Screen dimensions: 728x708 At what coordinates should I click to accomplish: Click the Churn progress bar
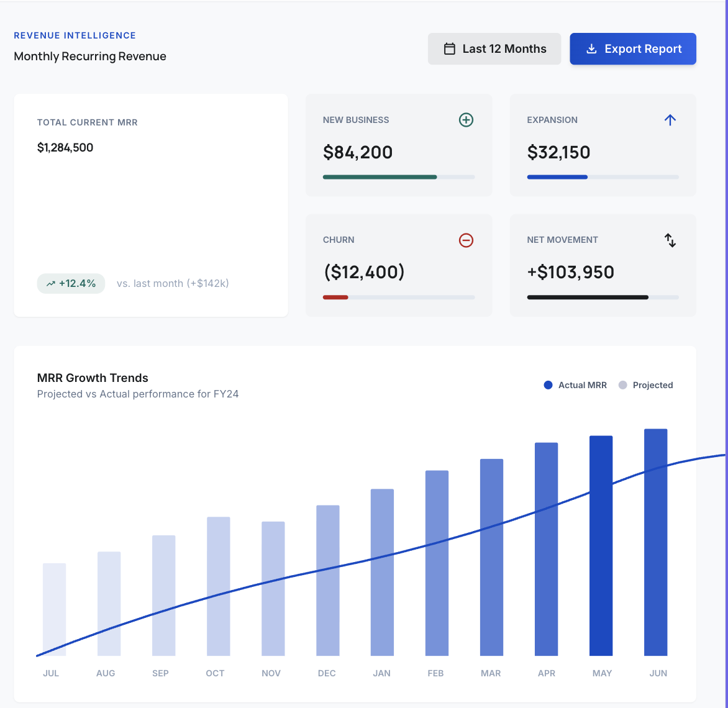click(398, 297)
